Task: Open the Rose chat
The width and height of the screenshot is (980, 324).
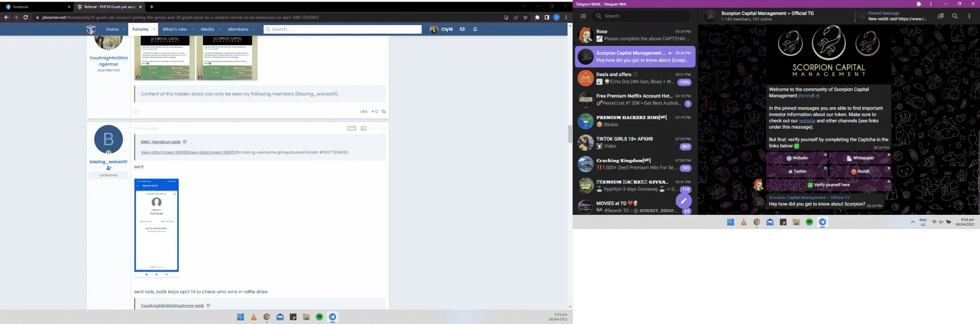Action: point(635,35)
